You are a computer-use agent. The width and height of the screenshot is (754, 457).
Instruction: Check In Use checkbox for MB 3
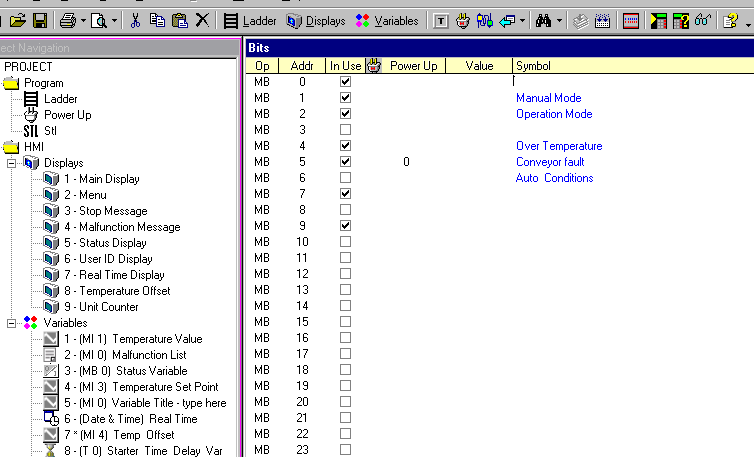coord(346,130)
